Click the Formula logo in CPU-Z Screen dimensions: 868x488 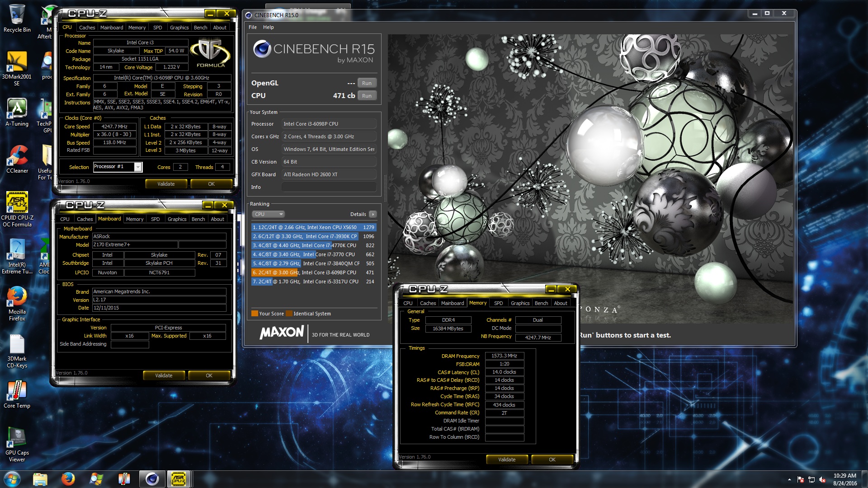coord(210,53)
